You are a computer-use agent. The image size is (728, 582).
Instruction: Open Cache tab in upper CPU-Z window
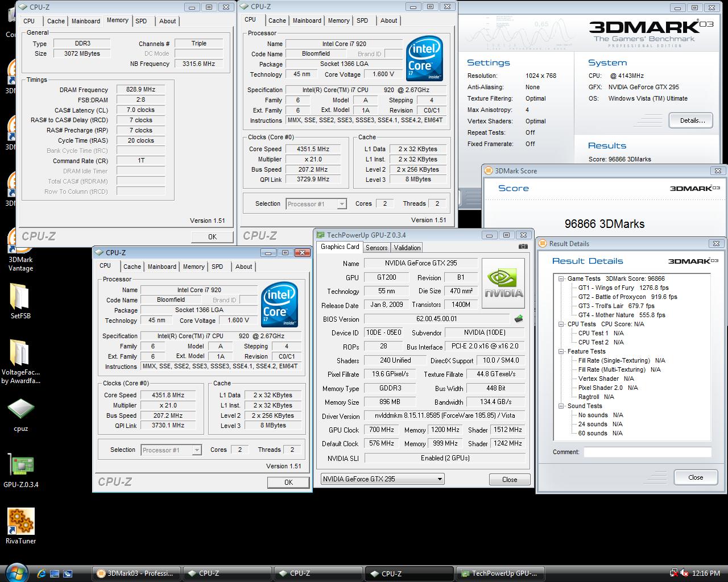(277, 20)
